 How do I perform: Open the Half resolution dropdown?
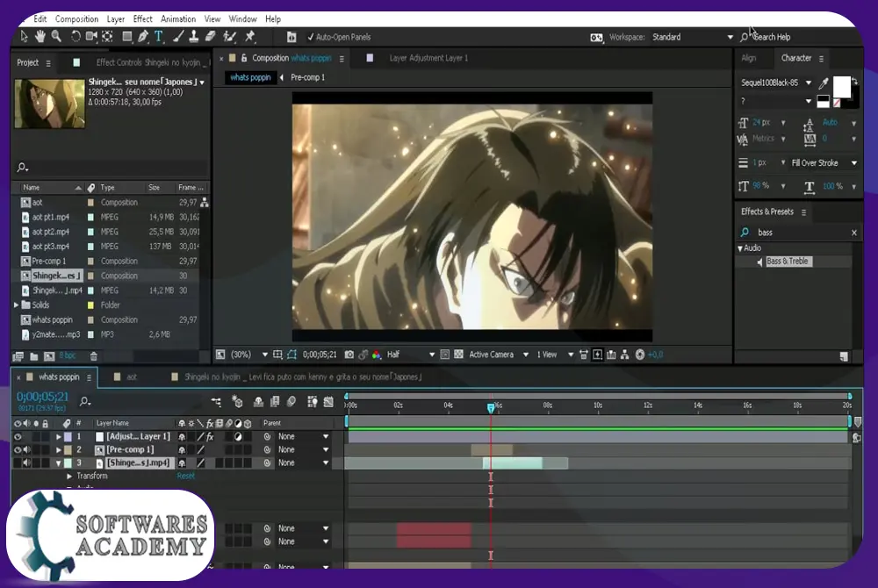coord(410,355)
